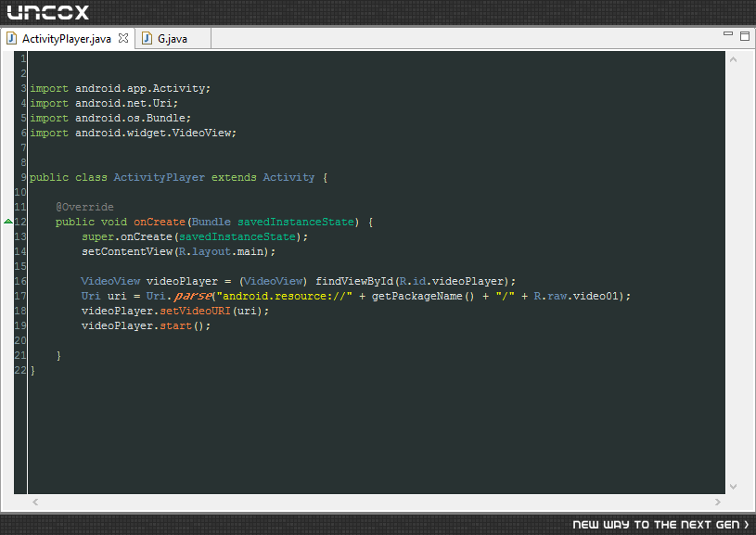Click 'import android.net.Uri;' line
Screen dimensions: 756x535
(104, 103)
